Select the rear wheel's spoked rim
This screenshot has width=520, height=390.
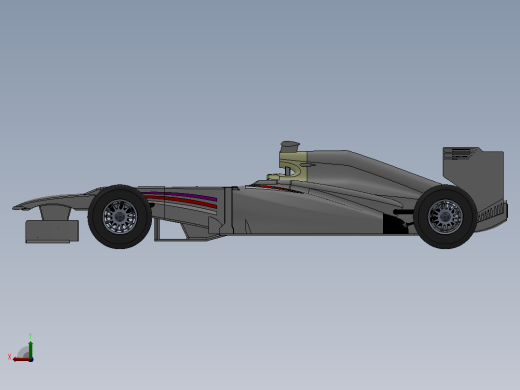445,217
